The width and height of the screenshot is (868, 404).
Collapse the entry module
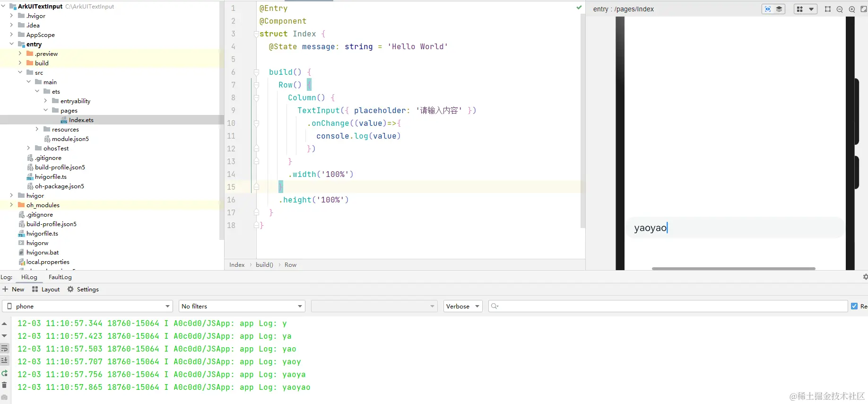coord(11,44)
